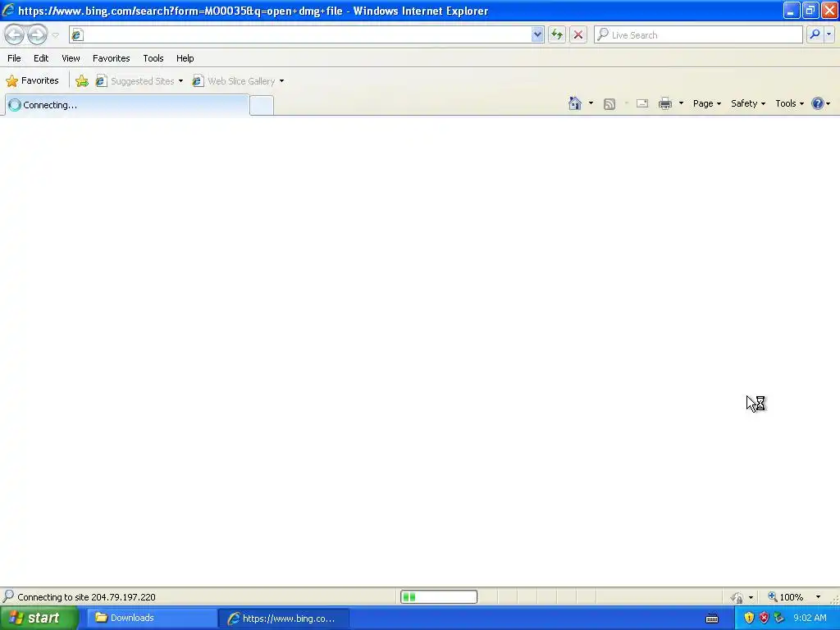
Task: Open the View menu
Action: click(71, 58)
